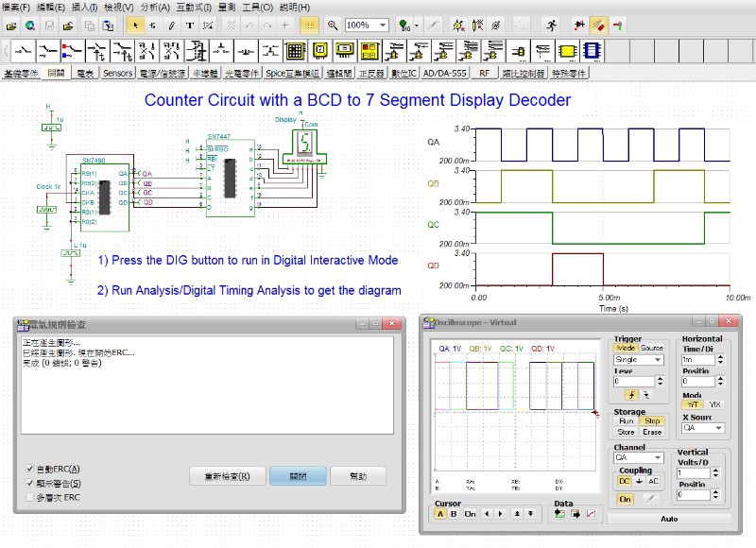The height and width of the screenshot is (548, 756).
Task: Click the rising edge trigger icon
Action: click(x=629, y=395)
